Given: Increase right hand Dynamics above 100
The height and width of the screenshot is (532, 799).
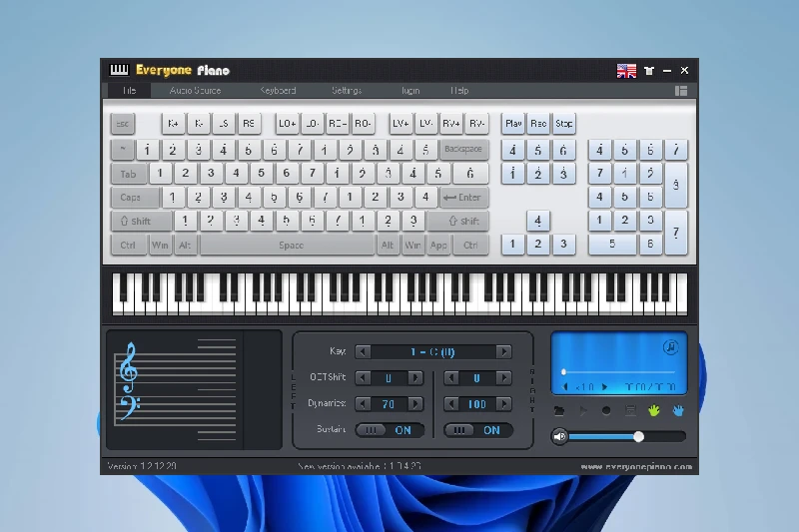Looking at the screenshot, I should click(x=504, y=404).
